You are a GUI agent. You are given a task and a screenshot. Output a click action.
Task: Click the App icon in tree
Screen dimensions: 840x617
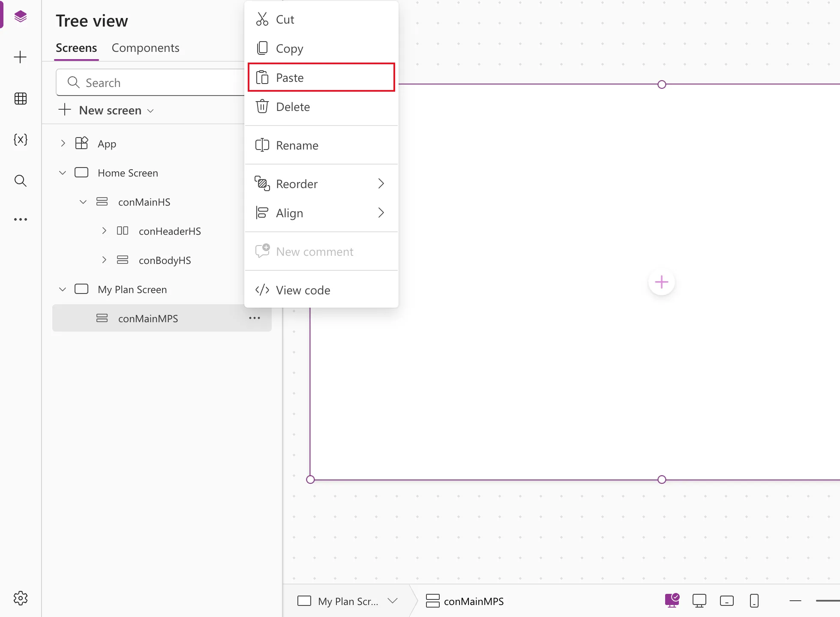[81, 143]
